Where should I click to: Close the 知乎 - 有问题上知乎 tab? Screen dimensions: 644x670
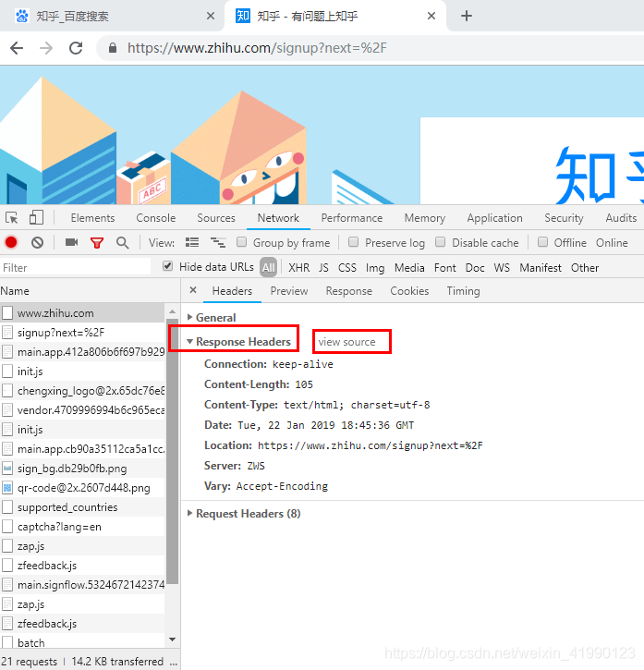[x=431, y=17]
